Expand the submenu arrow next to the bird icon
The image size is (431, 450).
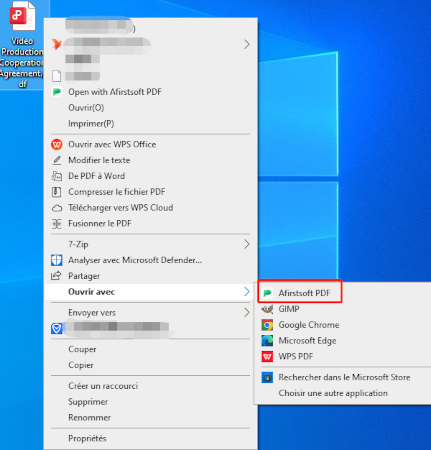pyautogui.click(x=246, y=44)
